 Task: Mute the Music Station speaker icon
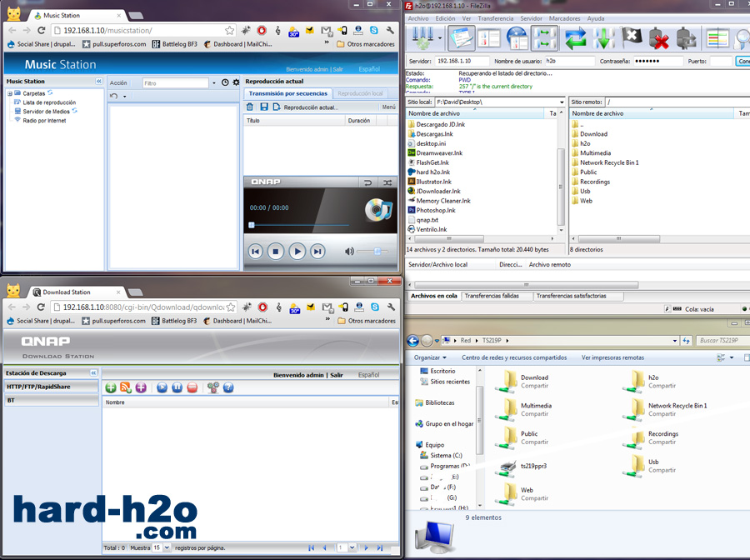[349, 252]
